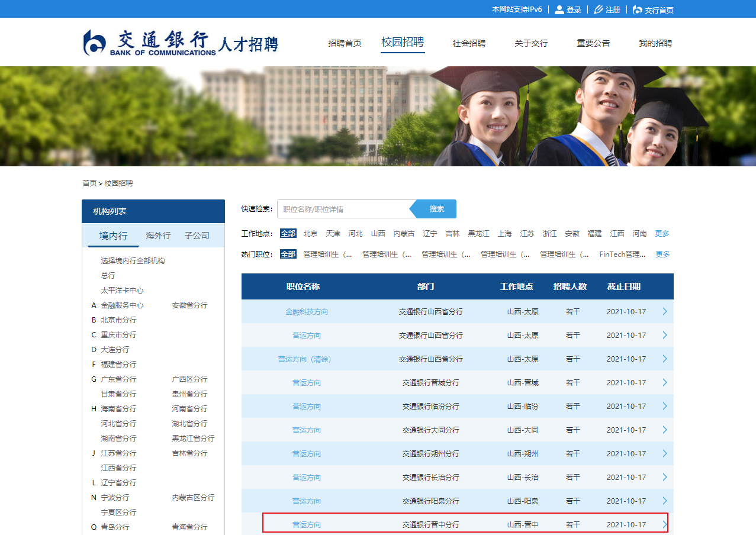Expand 选择境内行全部机构 in institution list
The width and height of the screenshot is (756, 535).
pyautogui.click(x=133, y=261)
